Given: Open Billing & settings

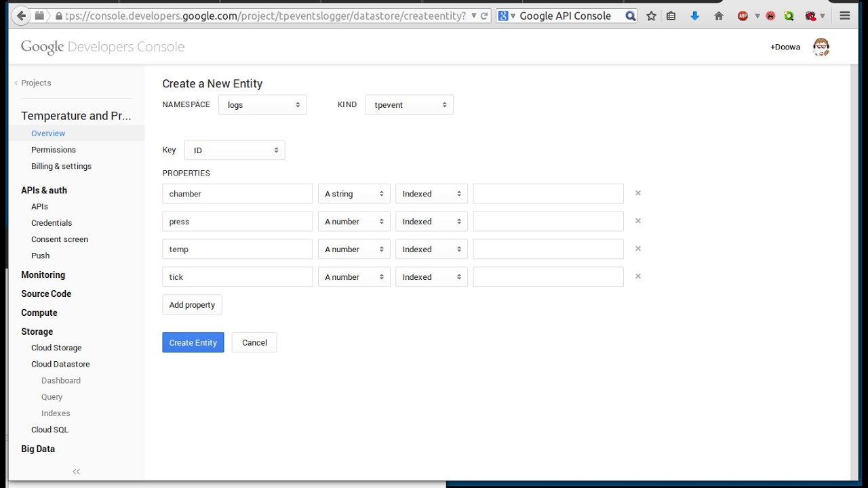Looking at the screenshot, I should click(x=61, y=166).
